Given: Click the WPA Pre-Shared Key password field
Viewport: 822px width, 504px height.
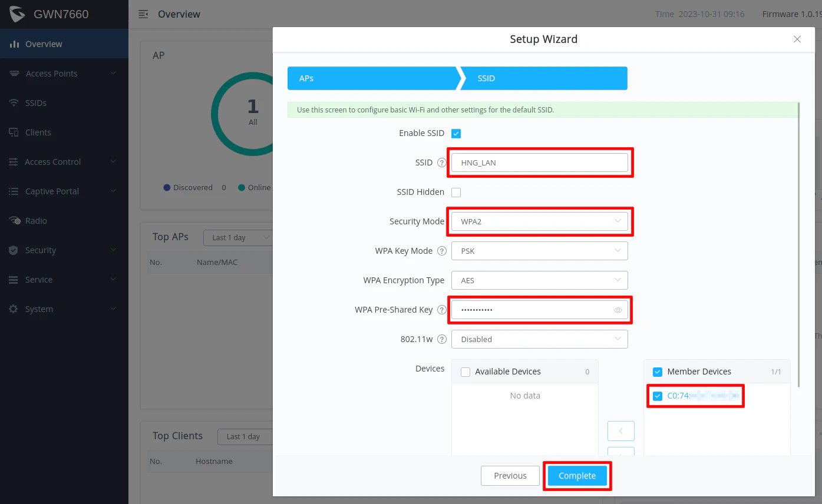Looking at the screenshot, I should tap(540, 310).
